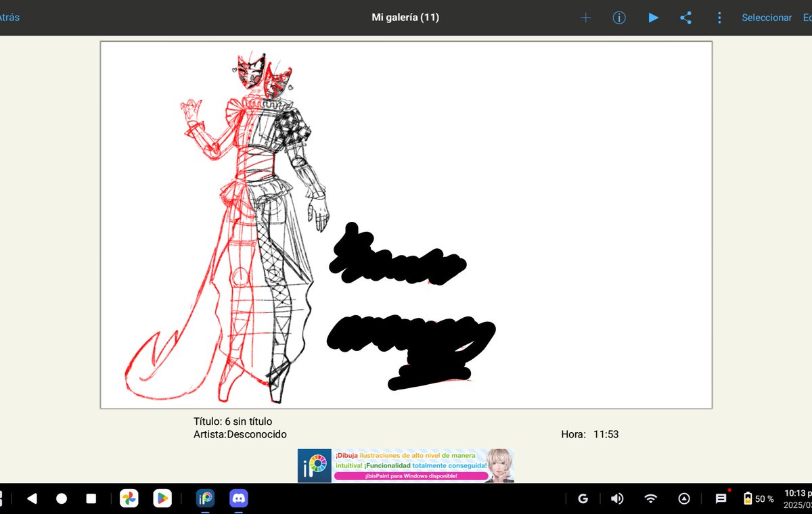Open Google Play Store from the taskbar

[x=162, y=498]
